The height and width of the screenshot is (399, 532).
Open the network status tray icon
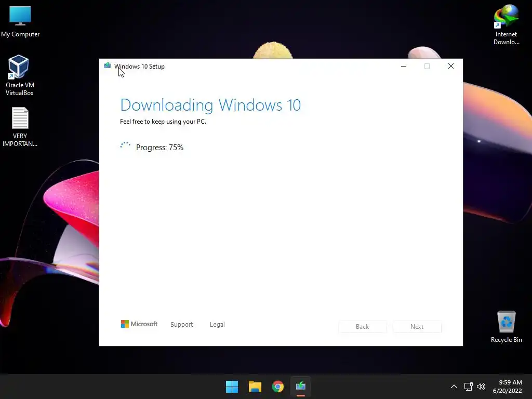469,387
